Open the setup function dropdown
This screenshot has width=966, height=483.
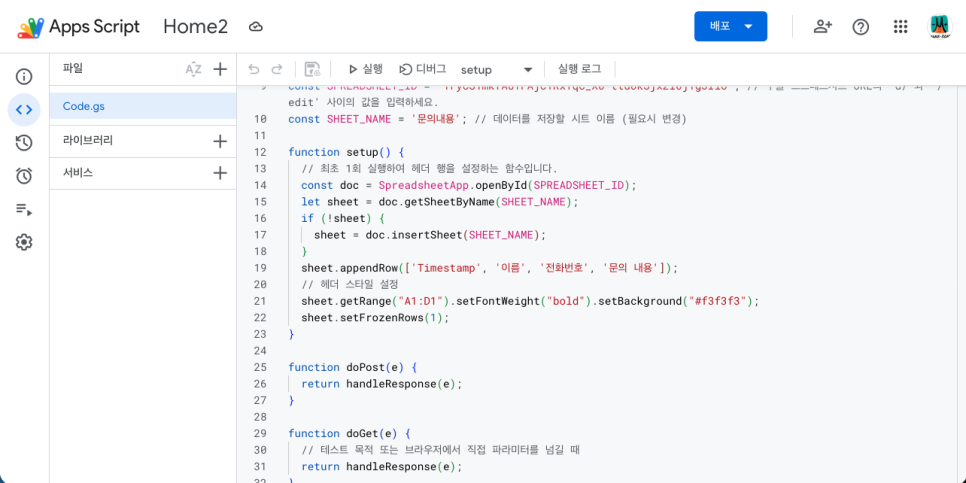[497, 70]
